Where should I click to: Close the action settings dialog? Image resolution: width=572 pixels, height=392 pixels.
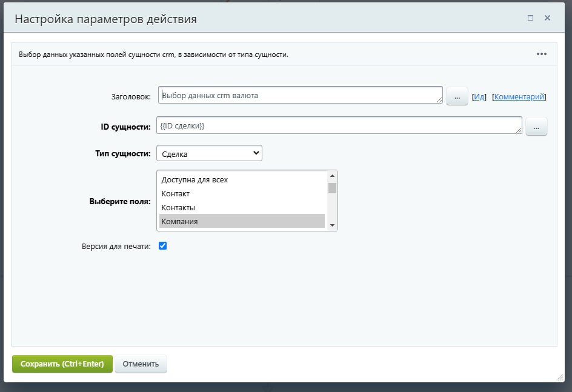coord(547,18)
